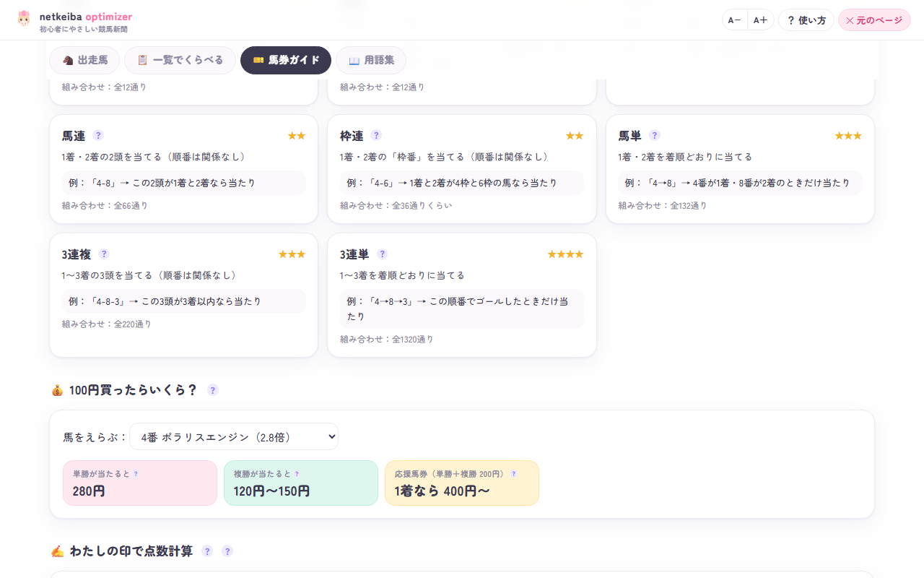Image resolution: width=924 pixels, height=578 pixels.
Task: Click the わたしの印で点数計算 heading
Action: (x=131, y=551)
